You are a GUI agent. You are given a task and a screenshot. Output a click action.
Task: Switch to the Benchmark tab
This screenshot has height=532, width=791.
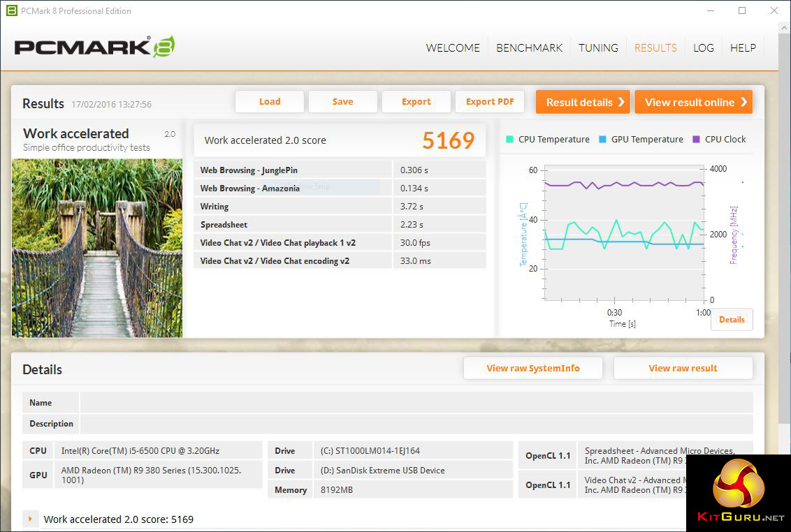point(529,48)
